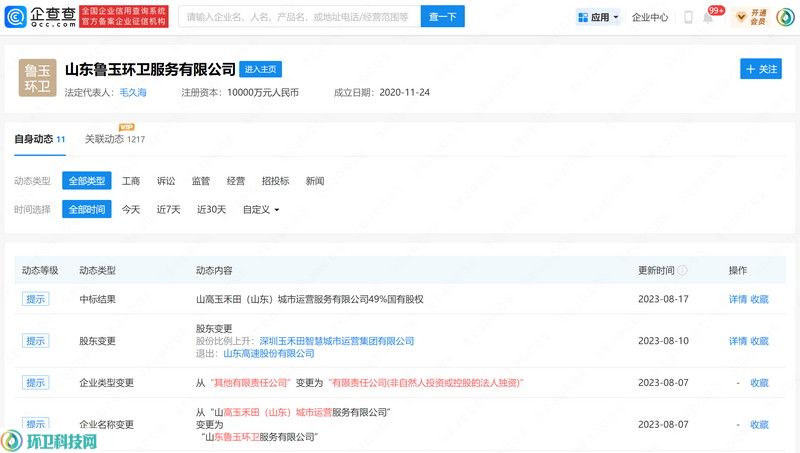Viewport: 800px width, 453px height.
Task: Filter time to 今天
Action: point(131,209)
